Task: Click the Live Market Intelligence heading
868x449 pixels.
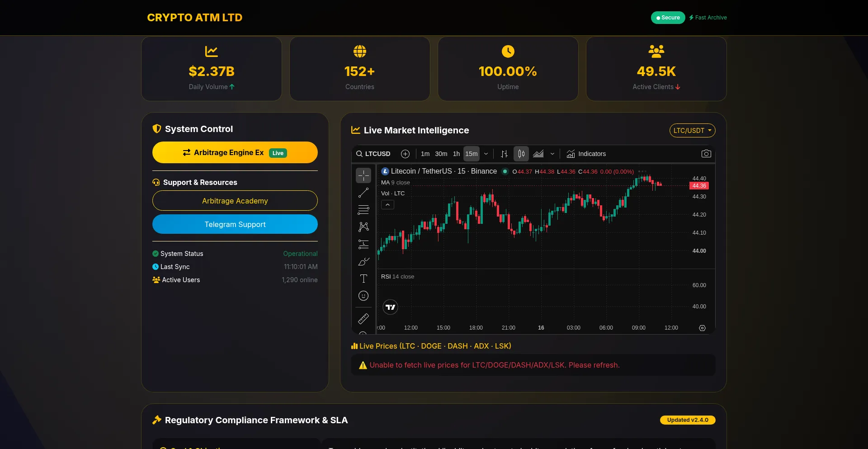Action: tap(416, 130)
